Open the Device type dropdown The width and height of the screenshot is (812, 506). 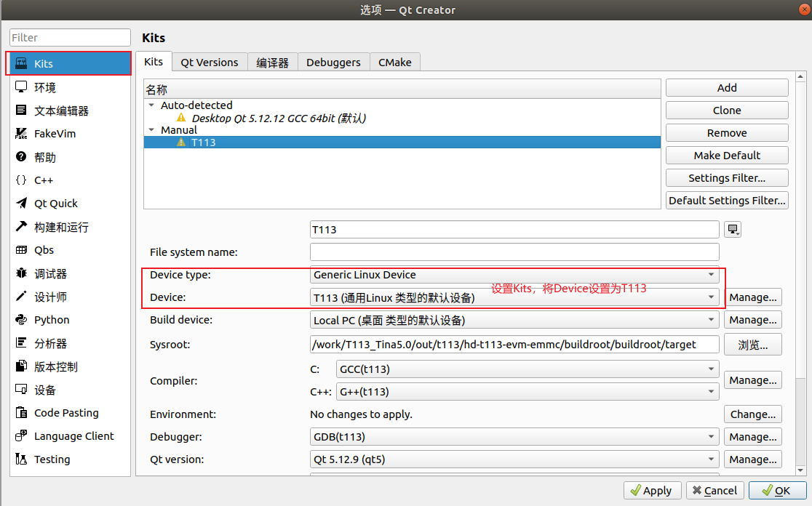[514, 275]
